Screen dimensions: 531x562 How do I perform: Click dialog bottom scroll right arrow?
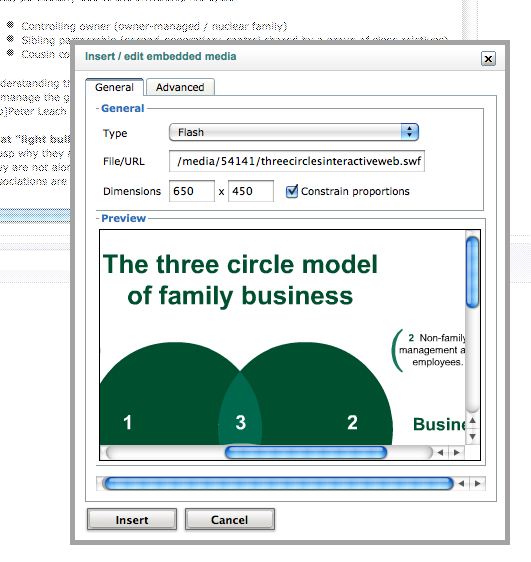[x=478, y=484]
